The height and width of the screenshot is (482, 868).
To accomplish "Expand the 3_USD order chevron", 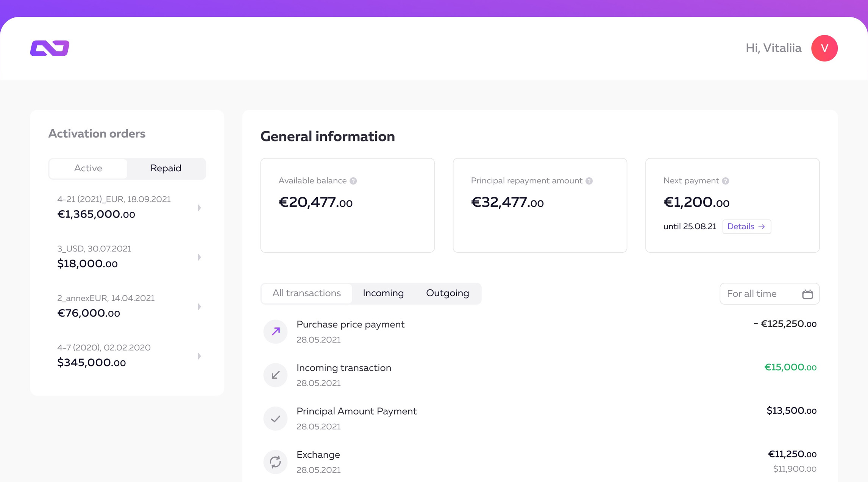I will tap(199, 257).
